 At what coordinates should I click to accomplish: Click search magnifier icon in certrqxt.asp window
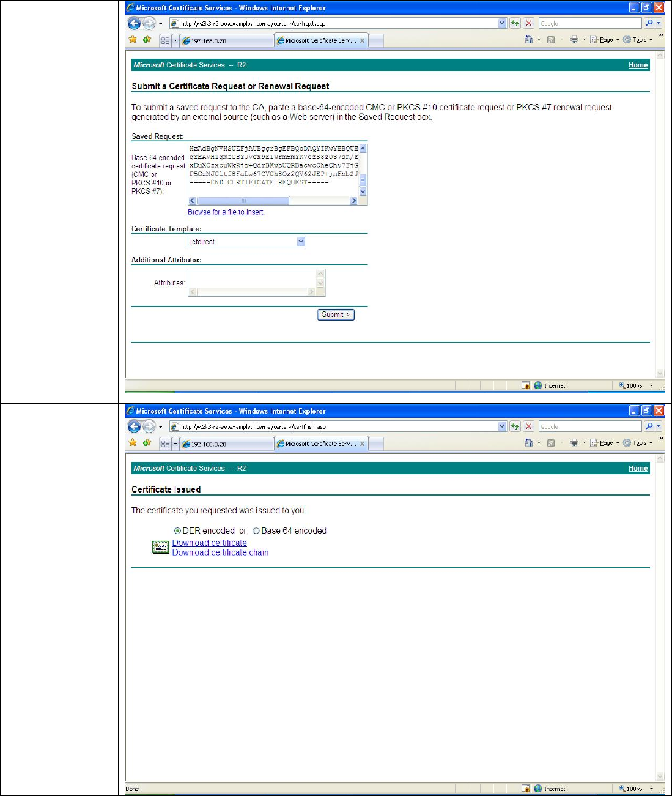[649, 23]
